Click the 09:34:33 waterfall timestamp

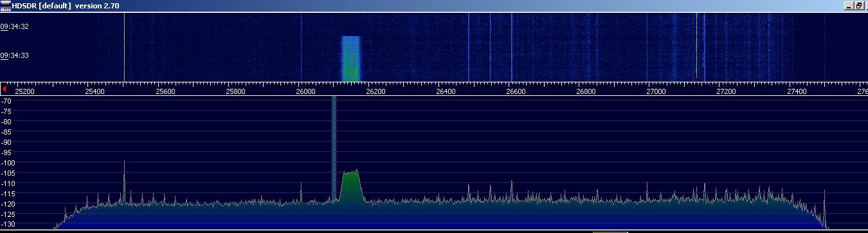14,55
